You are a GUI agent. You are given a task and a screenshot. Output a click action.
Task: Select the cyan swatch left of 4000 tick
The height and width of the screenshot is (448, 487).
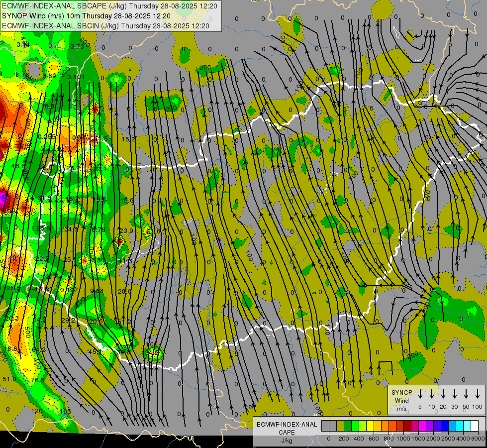[460, 426]
